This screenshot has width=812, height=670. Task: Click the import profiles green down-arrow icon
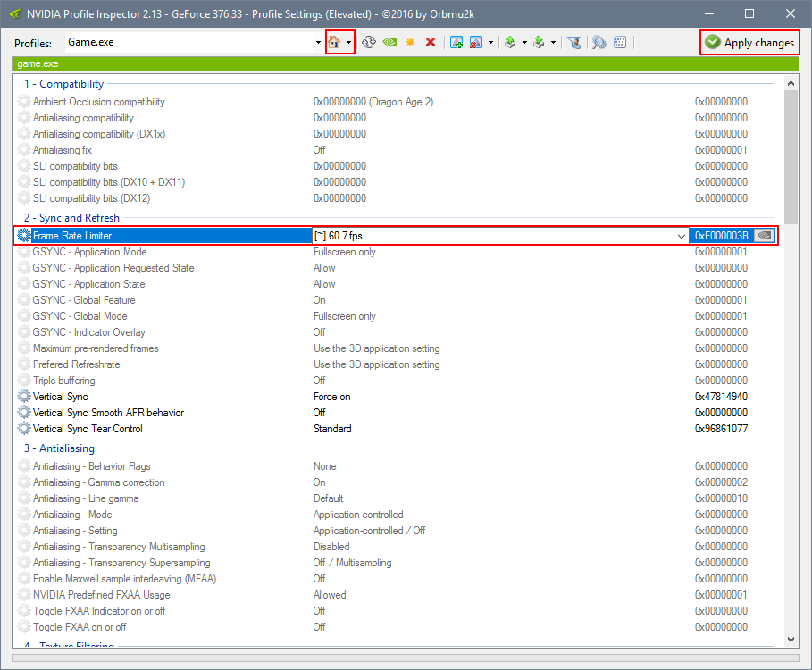coord(539,42)
